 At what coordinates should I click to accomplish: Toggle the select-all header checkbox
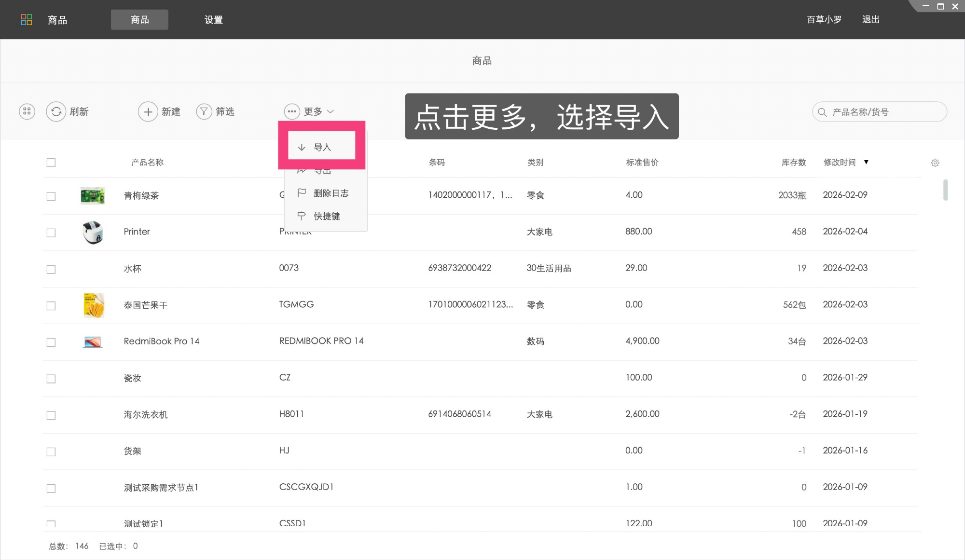pos(51,163)
